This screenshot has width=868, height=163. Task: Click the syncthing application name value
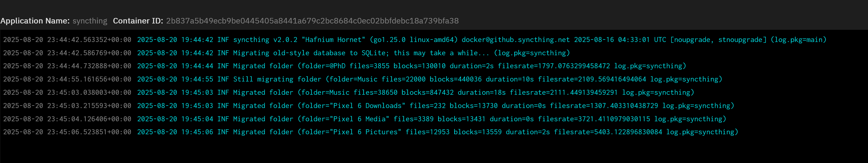point(90,21)
